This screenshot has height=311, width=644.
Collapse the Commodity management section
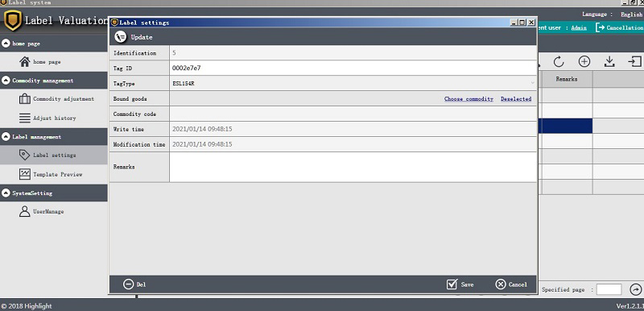[6, 81]
